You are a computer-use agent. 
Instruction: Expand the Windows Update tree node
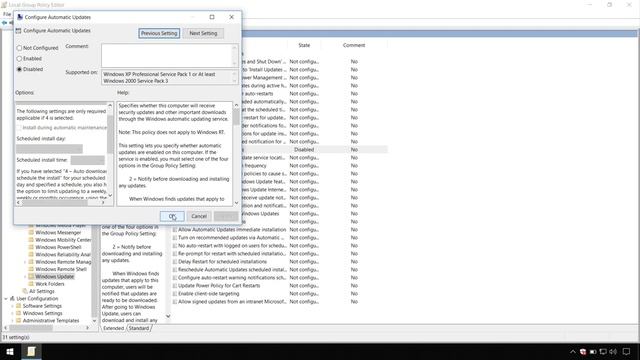[x=25, y=276]
